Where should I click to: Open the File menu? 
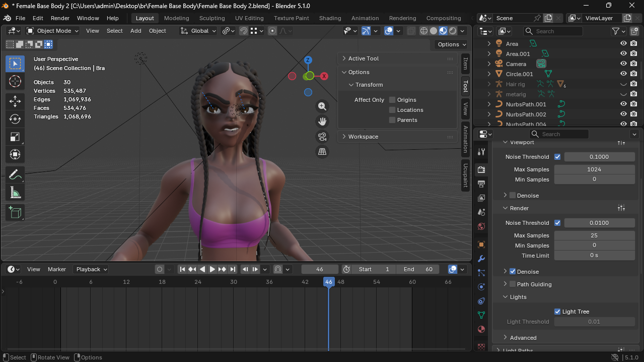(20, 18)
